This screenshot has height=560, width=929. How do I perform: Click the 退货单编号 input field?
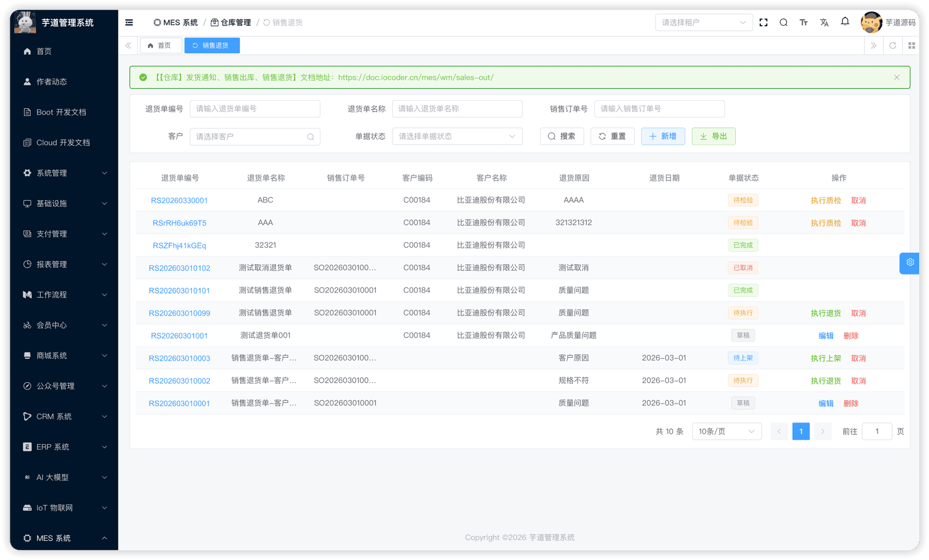tap(255, 109)
